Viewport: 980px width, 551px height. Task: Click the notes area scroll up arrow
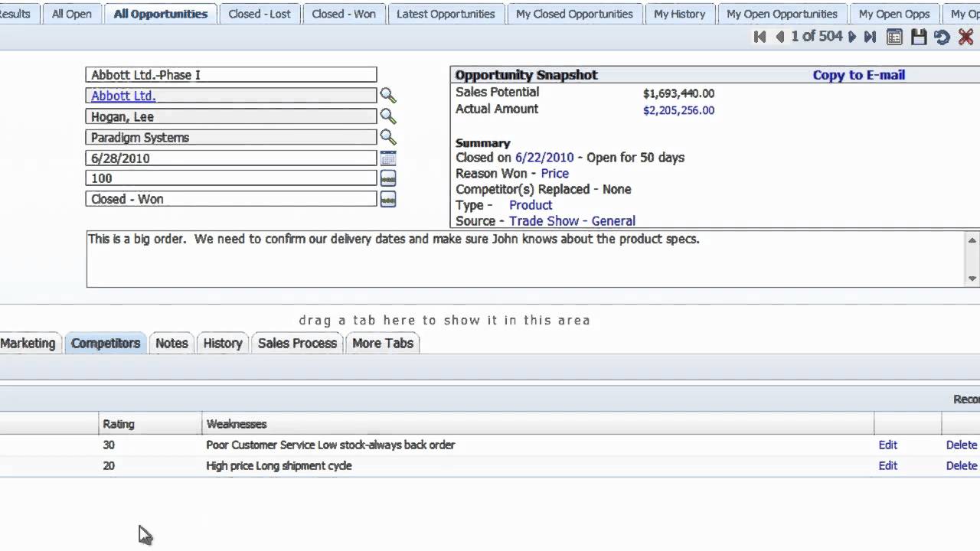972,240
